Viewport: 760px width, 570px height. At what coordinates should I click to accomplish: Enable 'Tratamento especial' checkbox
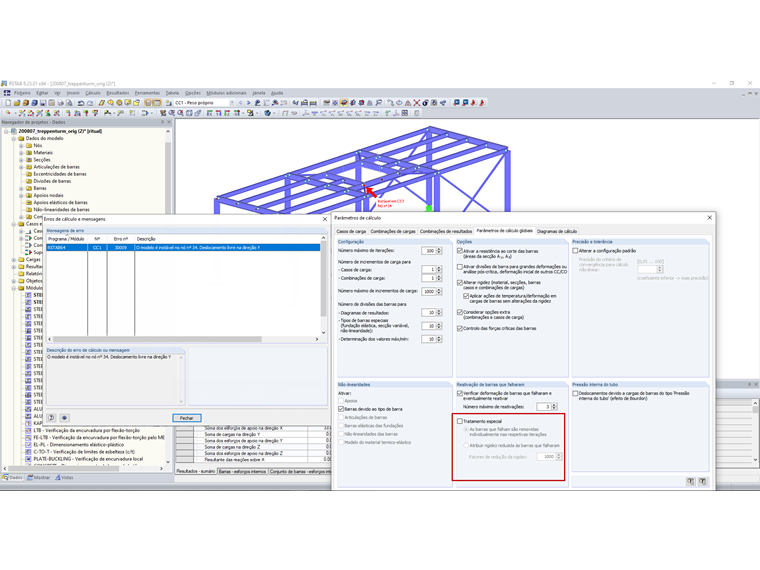(460, 421)
